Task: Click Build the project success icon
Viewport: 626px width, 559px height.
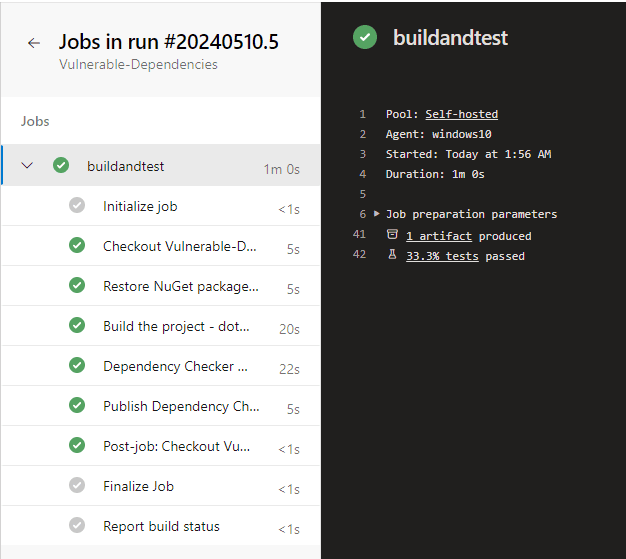Action: pos(77,325)
